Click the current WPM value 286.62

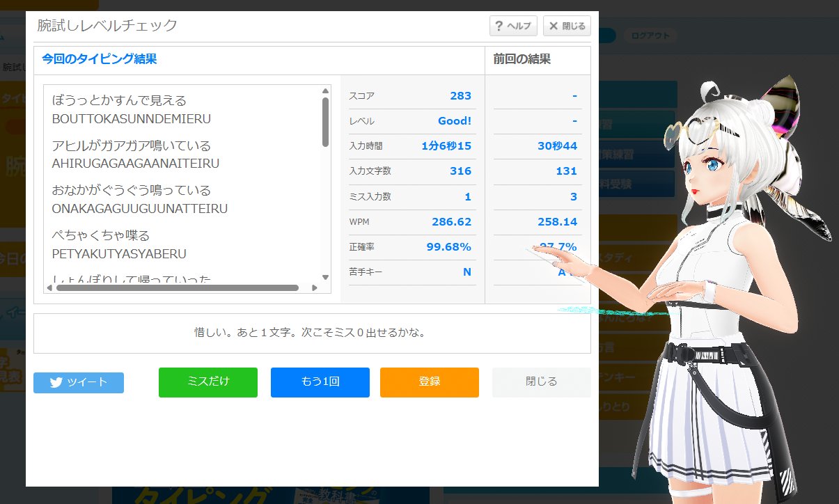(x=452, y=221)
